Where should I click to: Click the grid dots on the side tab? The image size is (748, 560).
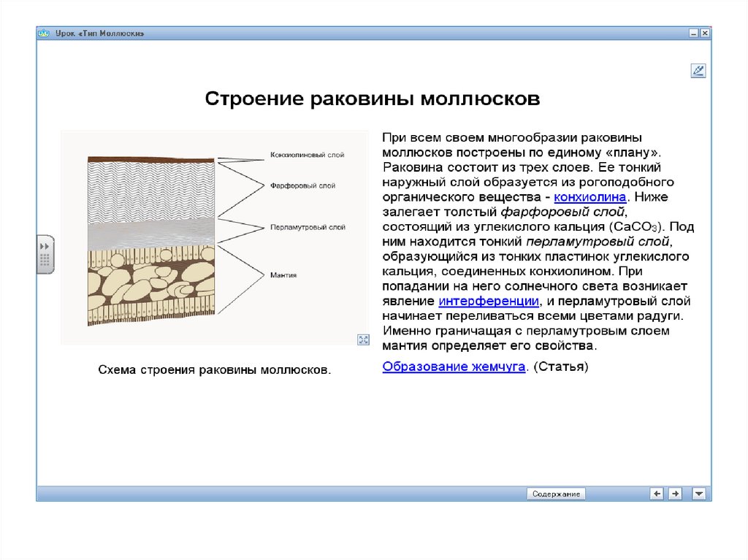tap(45, 260)
